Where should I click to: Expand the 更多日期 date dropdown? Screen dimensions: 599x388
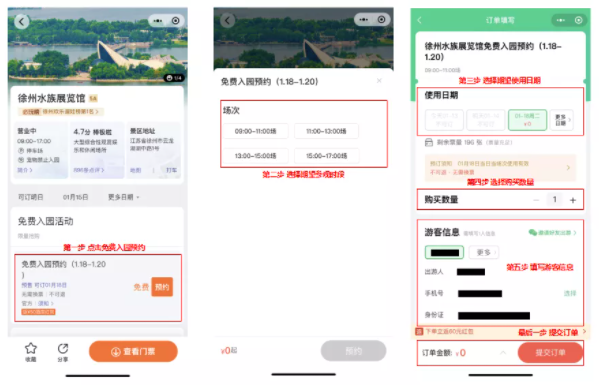(x=123, y=197)
